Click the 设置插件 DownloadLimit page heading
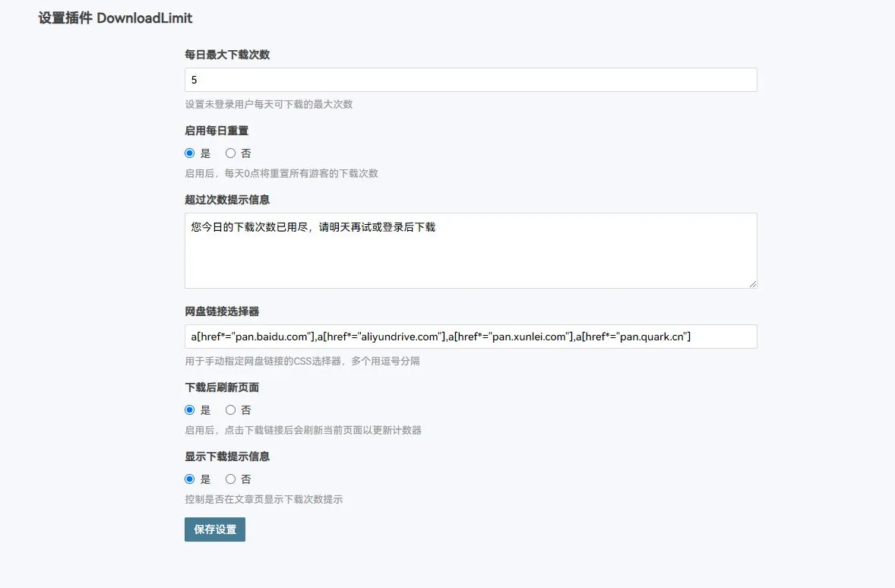Viewport: 895px width, 588px height. [115, 17]
